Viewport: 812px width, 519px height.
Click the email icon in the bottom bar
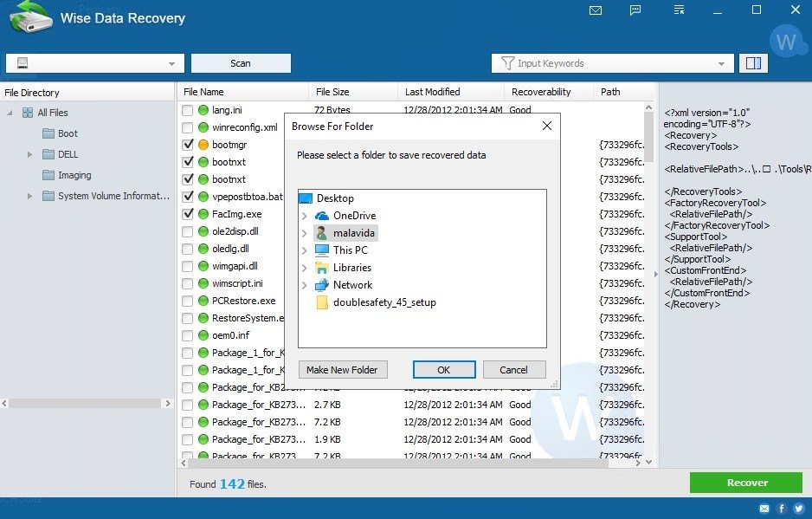[764, 509]
